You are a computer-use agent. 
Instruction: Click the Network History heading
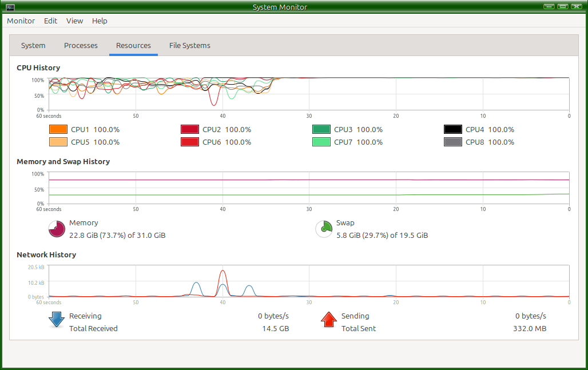(x=46, y=255)
